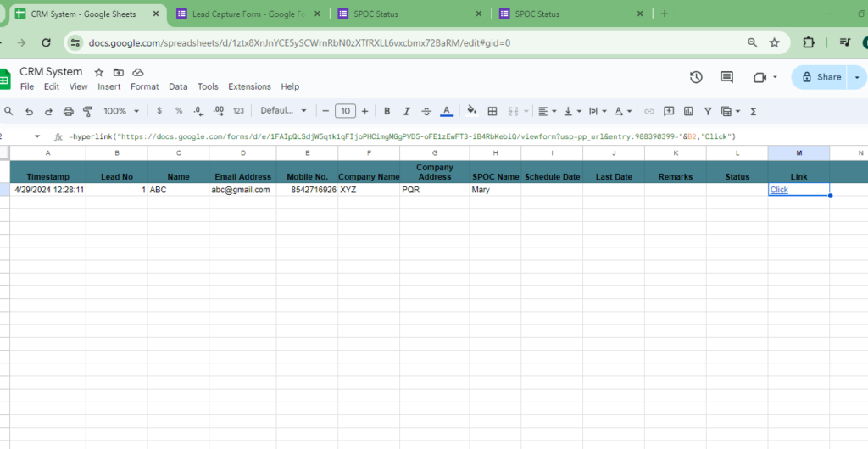Open the text color picker

pyautogui.click(x=447, y=111)
